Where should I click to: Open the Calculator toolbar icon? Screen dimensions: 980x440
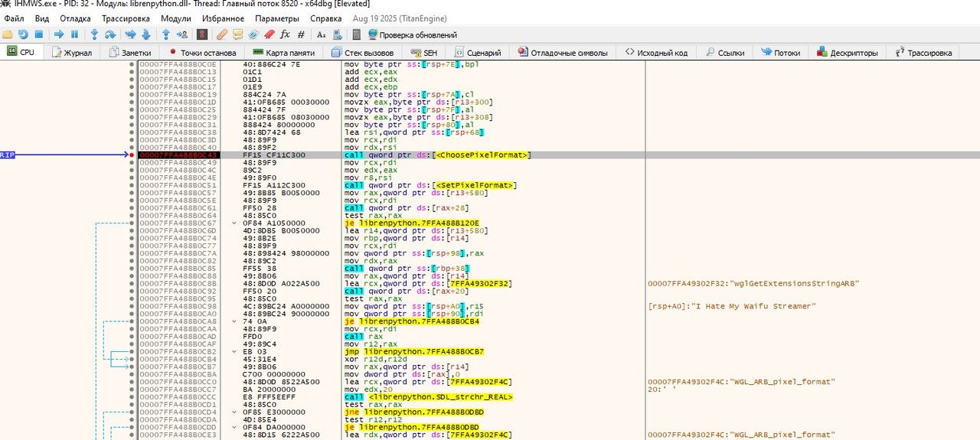pos(357,34)
